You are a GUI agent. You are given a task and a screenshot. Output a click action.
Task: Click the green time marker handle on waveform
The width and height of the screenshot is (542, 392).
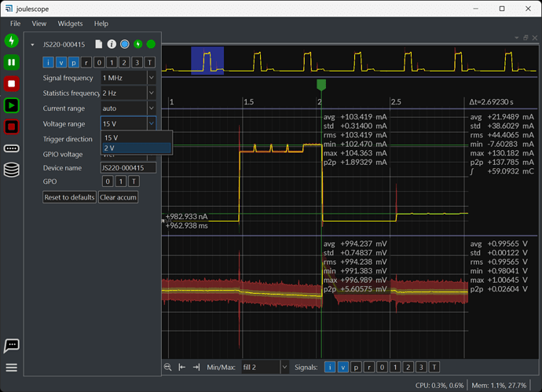point(321,85)
